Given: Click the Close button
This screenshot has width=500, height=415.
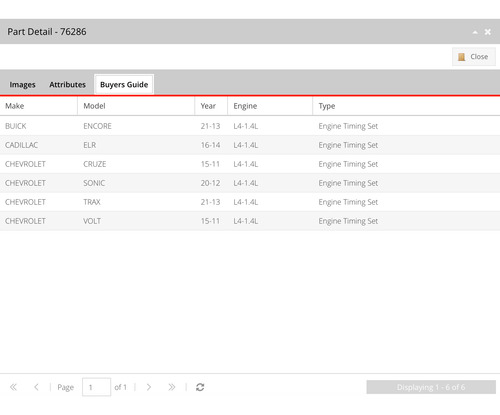Looking at the screenshot, I should point(474,57).
